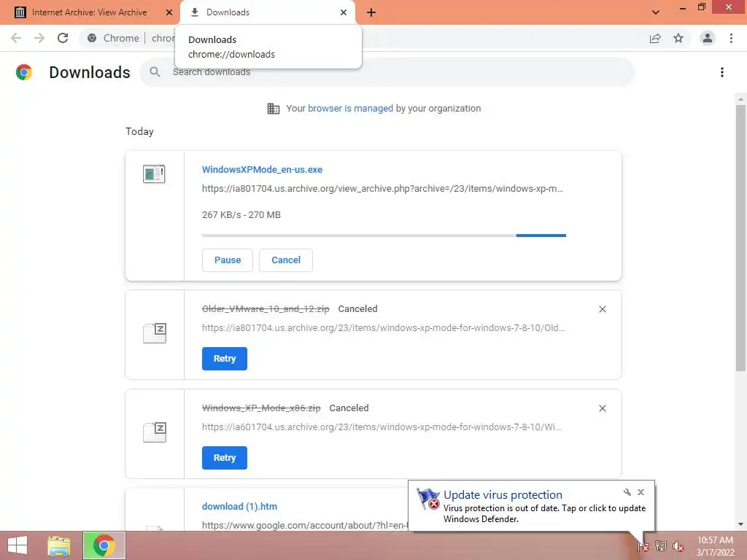This screenshot has width=747, height=560.
Task: Click the Chrome taskbar icon
Action: point(104,545)
